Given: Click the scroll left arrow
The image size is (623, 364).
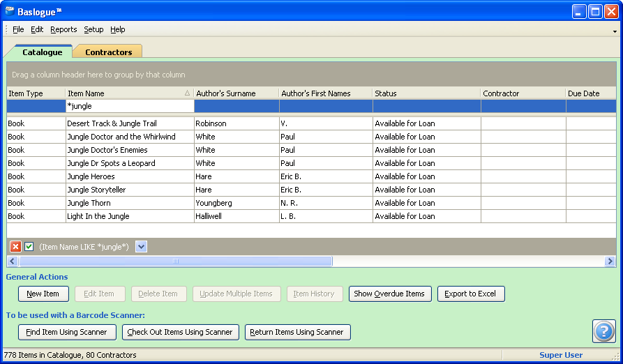Looking at the screenshot, I should [x=13, y=261].
